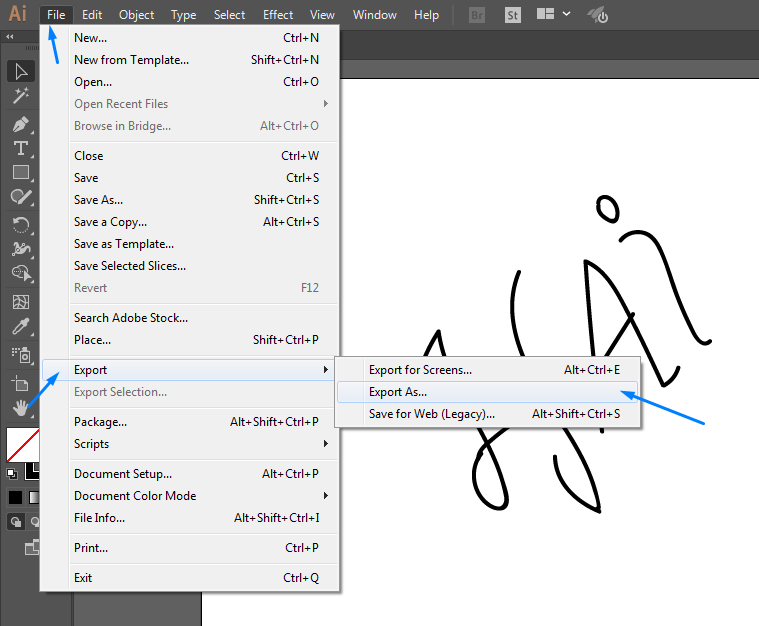Screen dimensions: 759x626
Task: Select the Shape Builder tool
Action: tap(20, 273)
